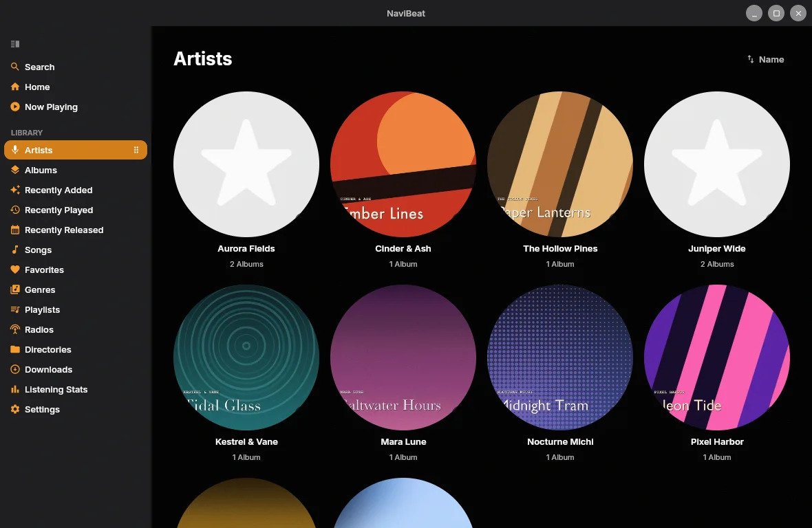The image size is (812, 528).
Task: Click the Mara Lune artist name
Action: (x=403, y=441)
